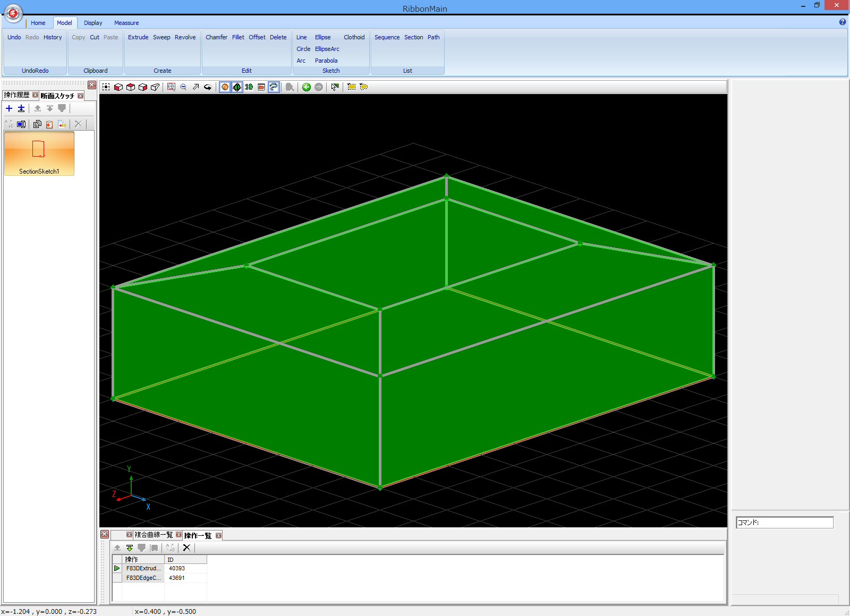Click the zoom out magnifier icon

point(183,87)
